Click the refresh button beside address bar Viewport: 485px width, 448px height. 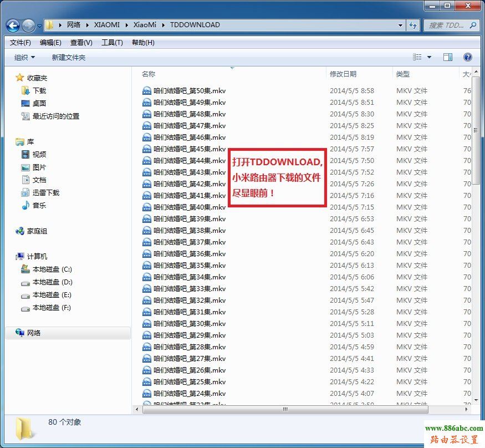point(413,25)
